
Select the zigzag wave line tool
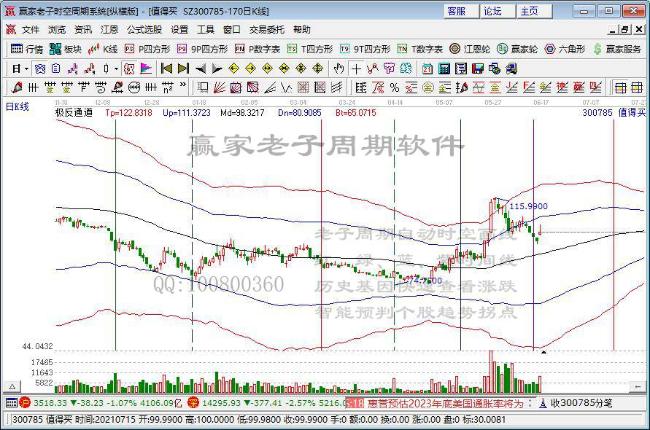coord(286,87)
